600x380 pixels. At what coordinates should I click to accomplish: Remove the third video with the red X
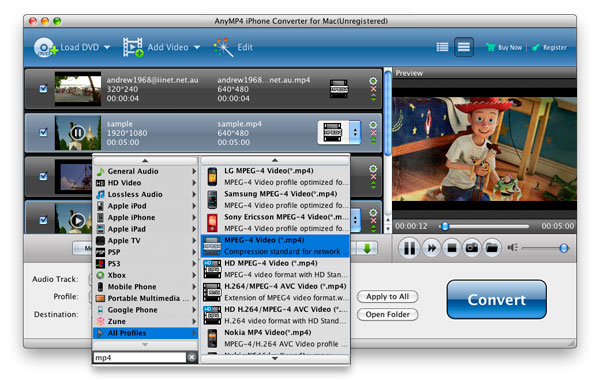[373, 177]
